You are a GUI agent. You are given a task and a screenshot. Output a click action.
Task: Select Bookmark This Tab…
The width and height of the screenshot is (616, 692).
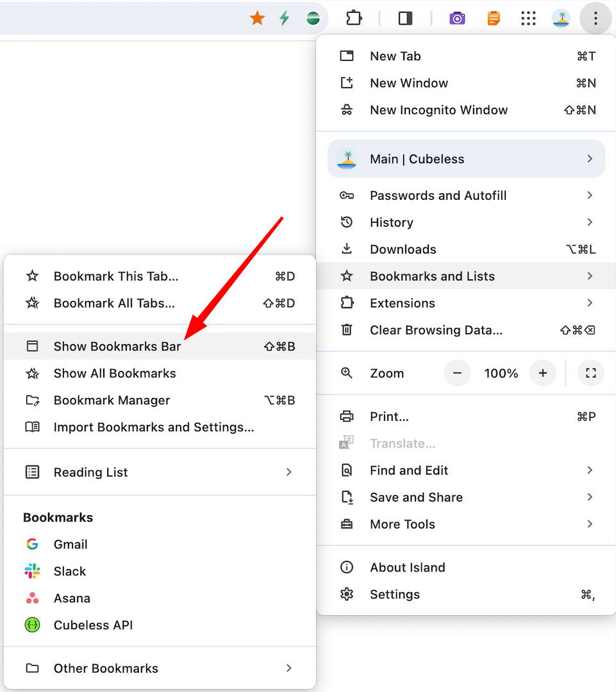pyautogui.click(x=160, y=276)
